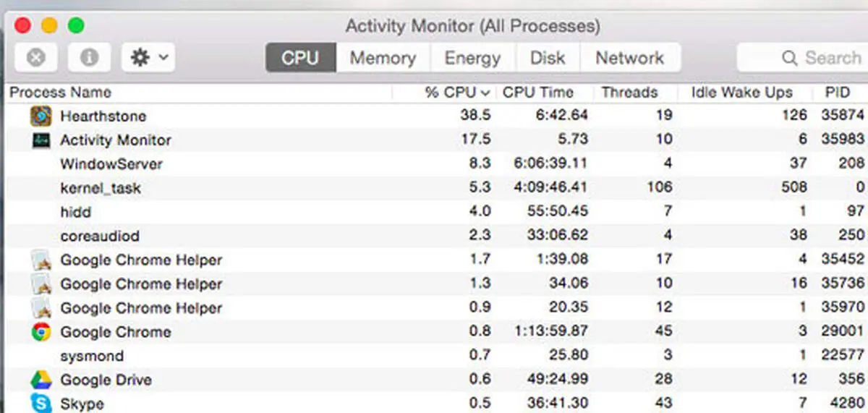Select the Google Drive icon
Screen dimensions: 868x413
[41, 380]
